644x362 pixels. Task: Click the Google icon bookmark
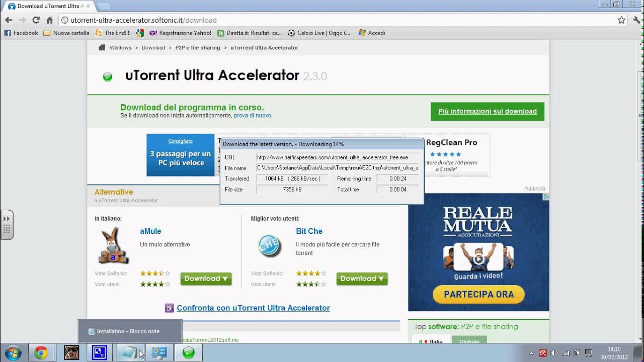pyautogui.click(x=140, y=33)
